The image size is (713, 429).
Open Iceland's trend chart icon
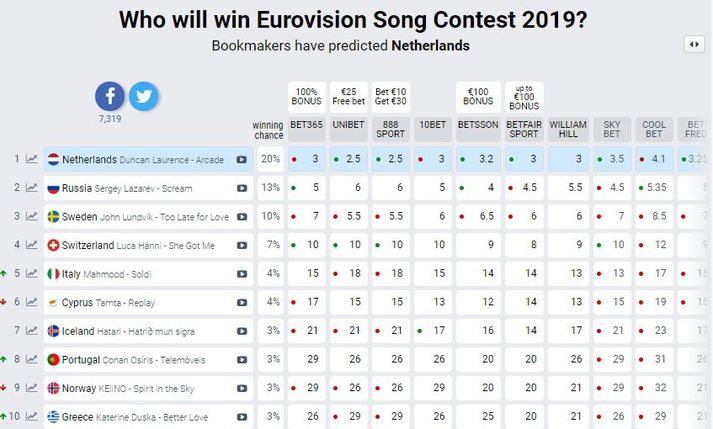coord(32,331)
